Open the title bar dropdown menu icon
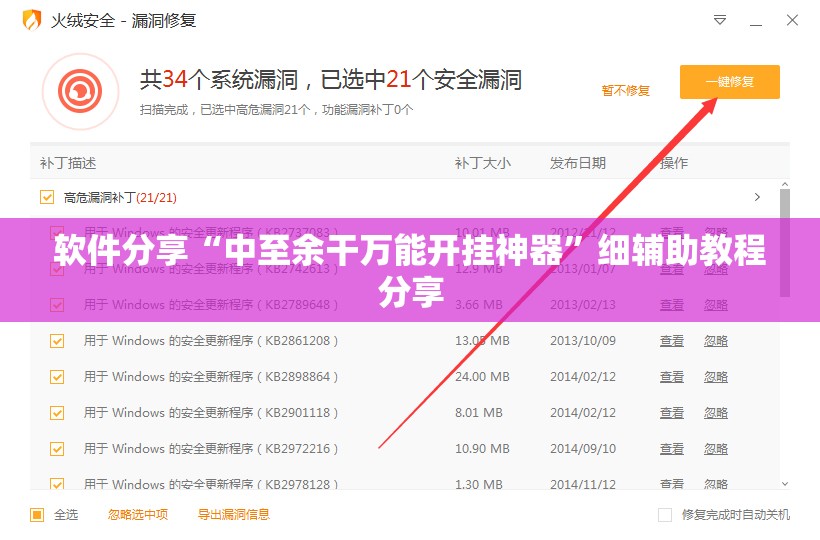The width and height of the screenshot is (820, 540). (x=720, y=20)
